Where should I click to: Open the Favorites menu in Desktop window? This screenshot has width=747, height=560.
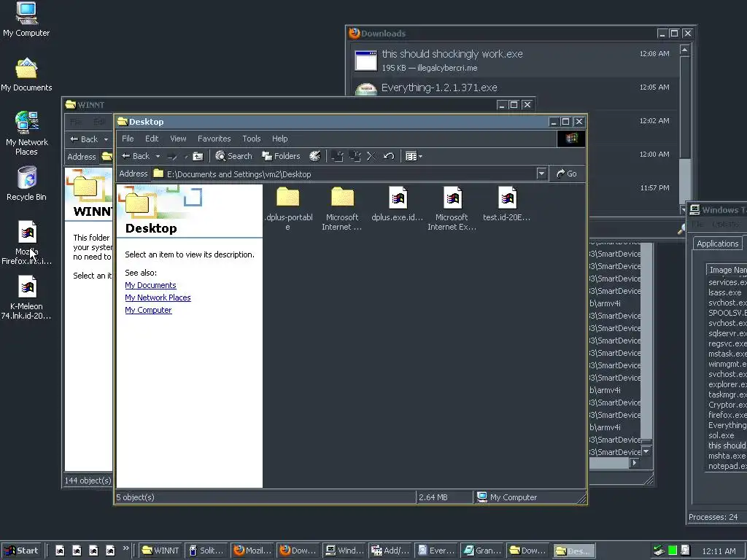(x=214, y=139)
